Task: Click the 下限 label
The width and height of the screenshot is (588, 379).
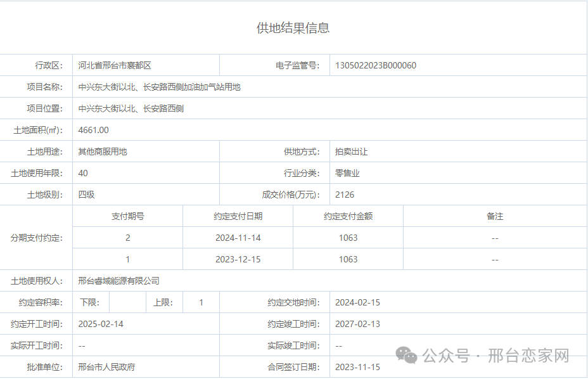Action: coord(90,302)
